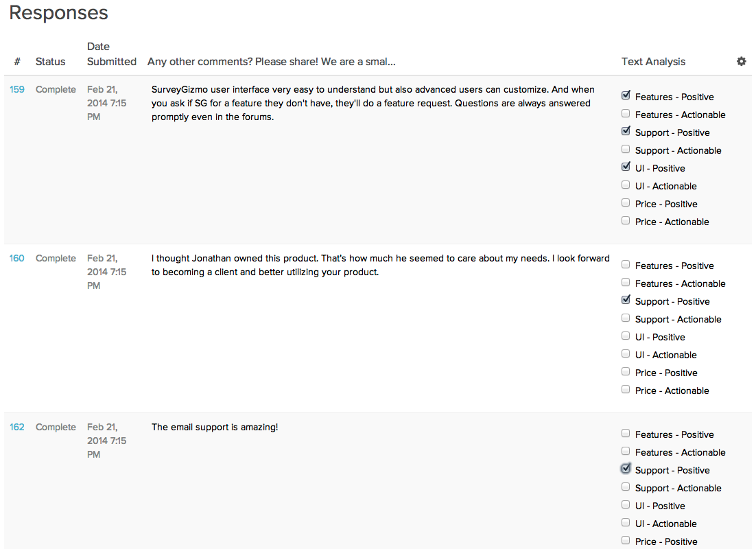The image size is (756, 549).
Task: Open the table settings gear icon
Action: point(741,61)
